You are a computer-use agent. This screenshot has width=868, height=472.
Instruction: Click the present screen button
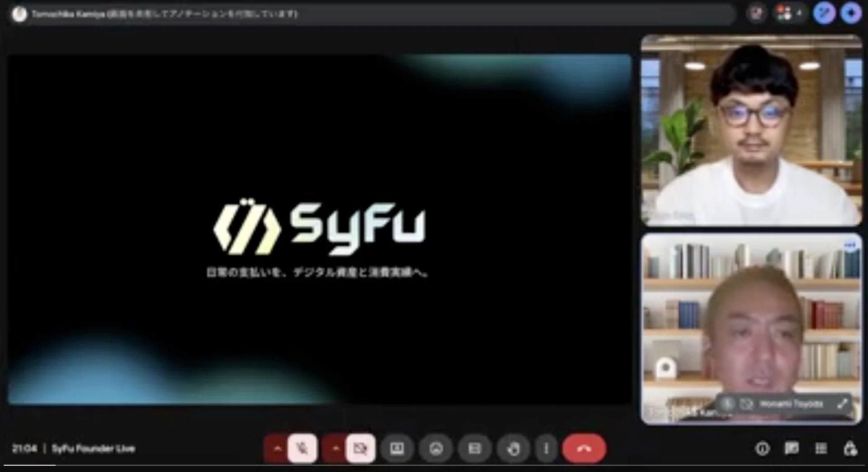(x=397, y=448)
